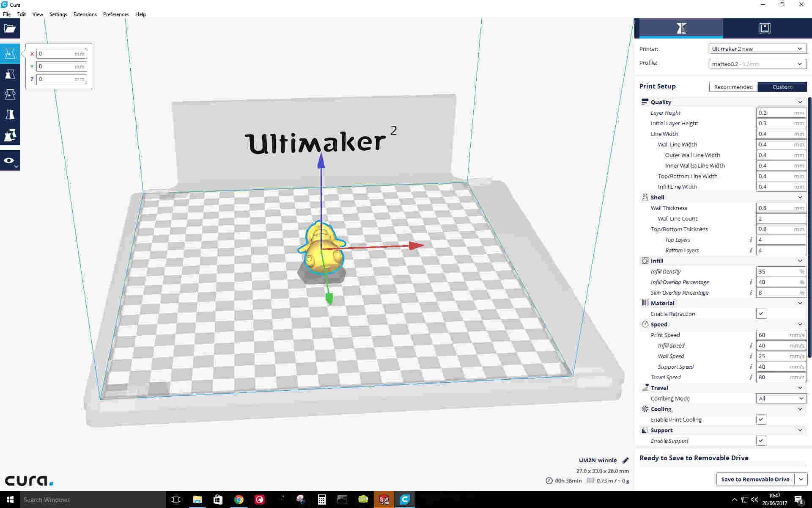Toggle the Enable Retraction checkbox
Screen dimensions: 812x508
click(761, 314)
